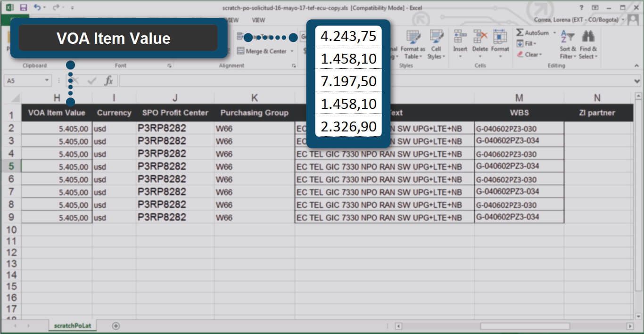
Task: Click the AutoSum button
Action: coord(533,33)
